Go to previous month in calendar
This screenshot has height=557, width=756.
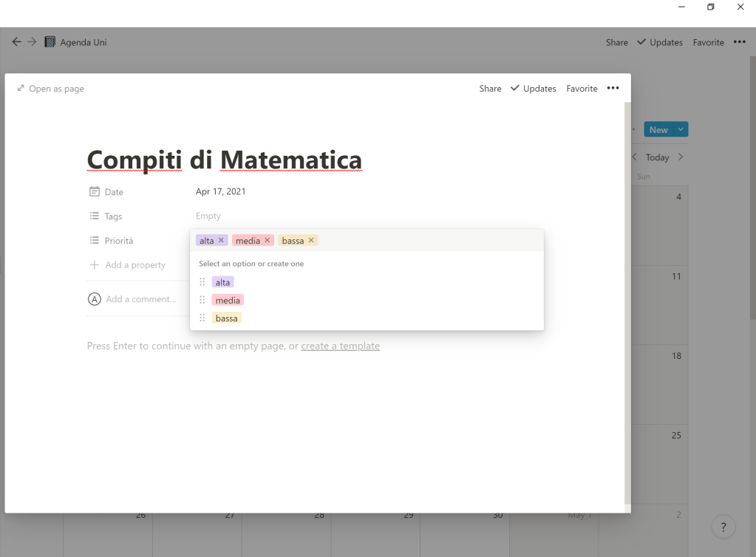(634, 157)
